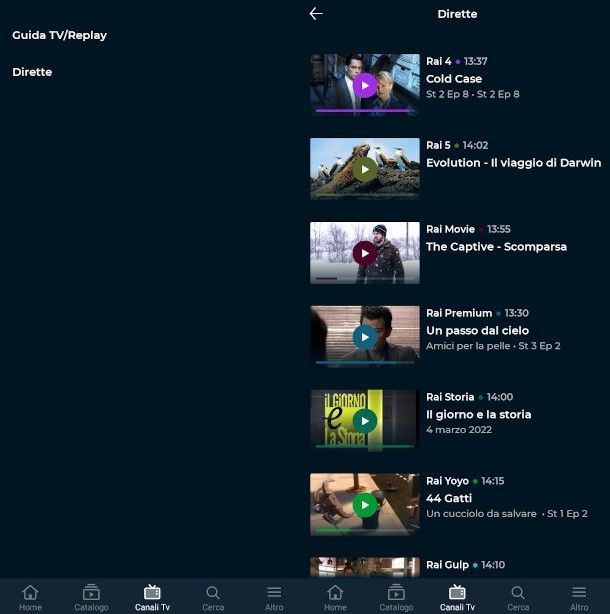Click the 14:10 start time for Rai Gulp
This screenshot has height=614, width=610.
(493, 565)
